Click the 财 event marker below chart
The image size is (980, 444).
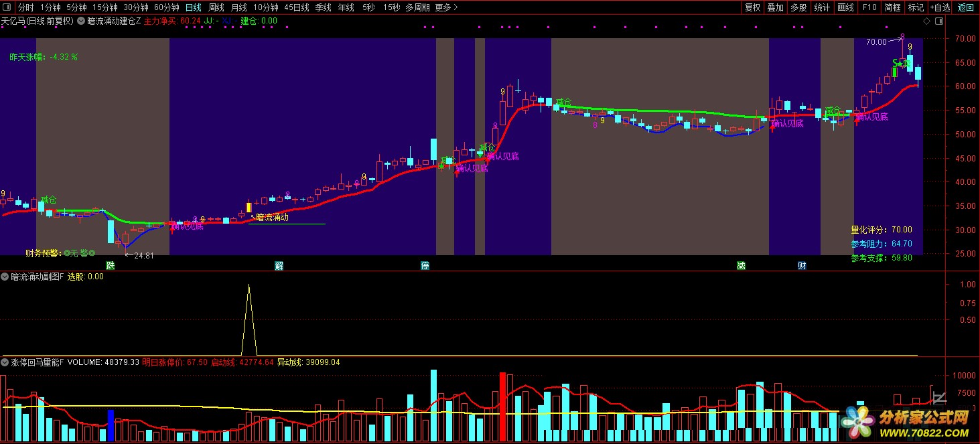click(802, 265)
